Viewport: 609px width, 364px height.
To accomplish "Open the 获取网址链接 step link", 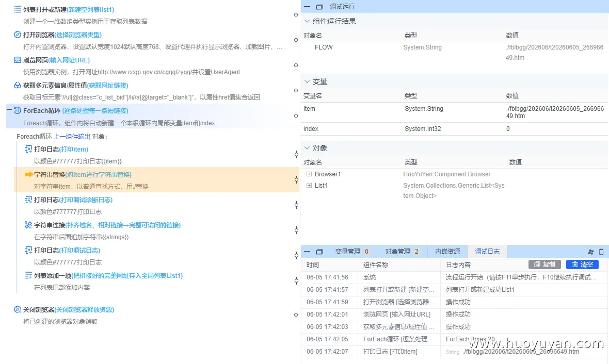I will click(x=107, y=85).
